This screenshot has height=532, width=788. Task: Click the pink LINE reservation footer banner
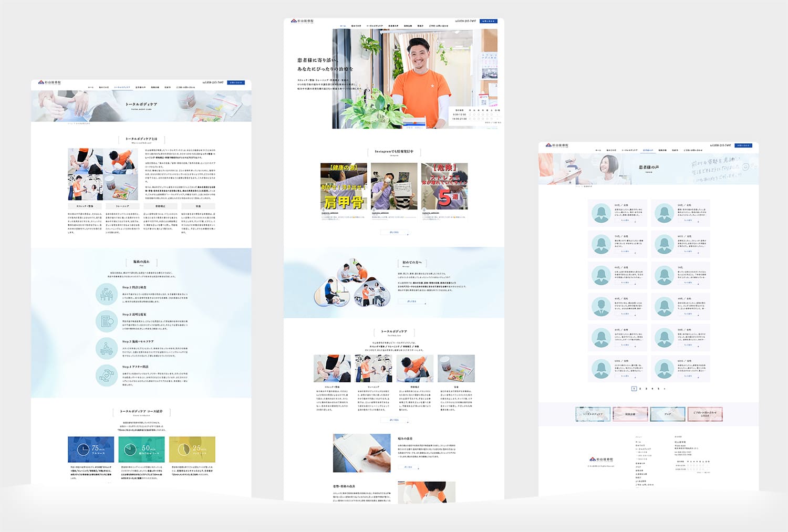tap(704, 414)
